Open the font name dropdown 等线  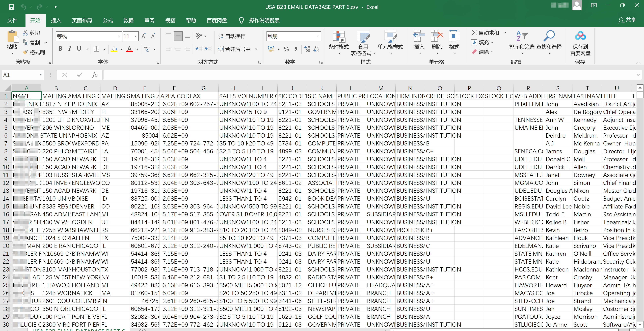coord(119,36)
